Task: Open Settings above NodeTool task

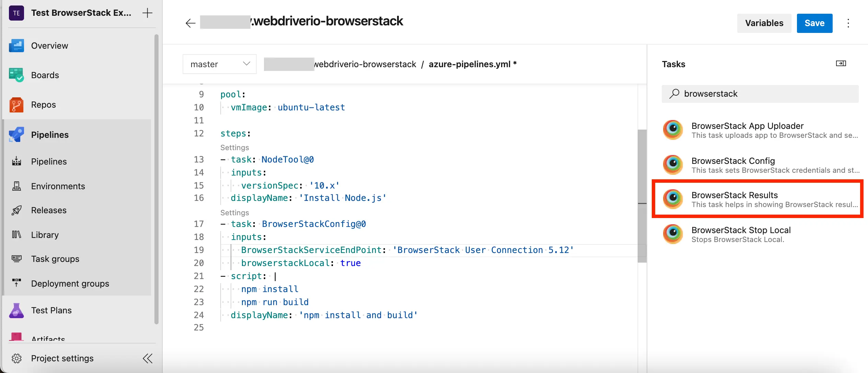Action: coord(234,147)
